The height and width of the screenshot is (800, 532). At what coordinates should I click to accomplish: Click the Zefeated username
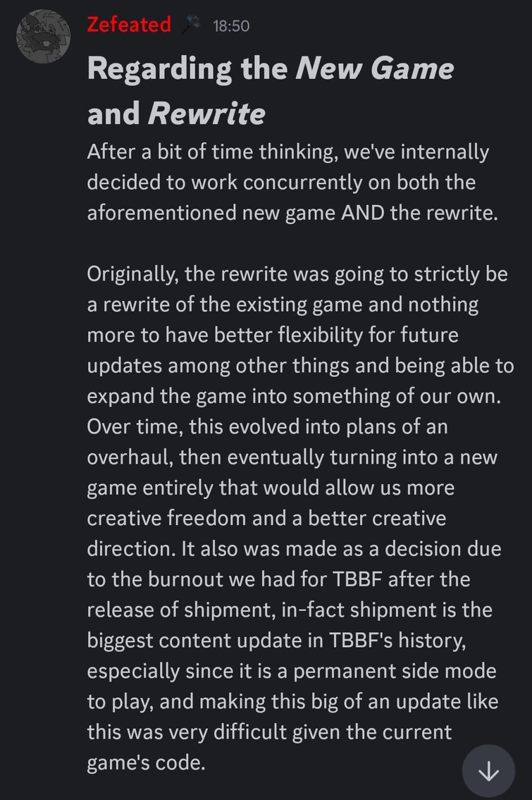coord(128,25)
